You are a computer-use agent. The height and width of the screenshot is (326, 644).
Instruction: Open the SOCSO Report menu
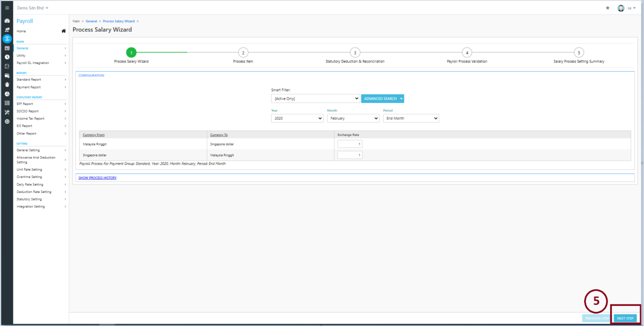click(x=41, y=111)
